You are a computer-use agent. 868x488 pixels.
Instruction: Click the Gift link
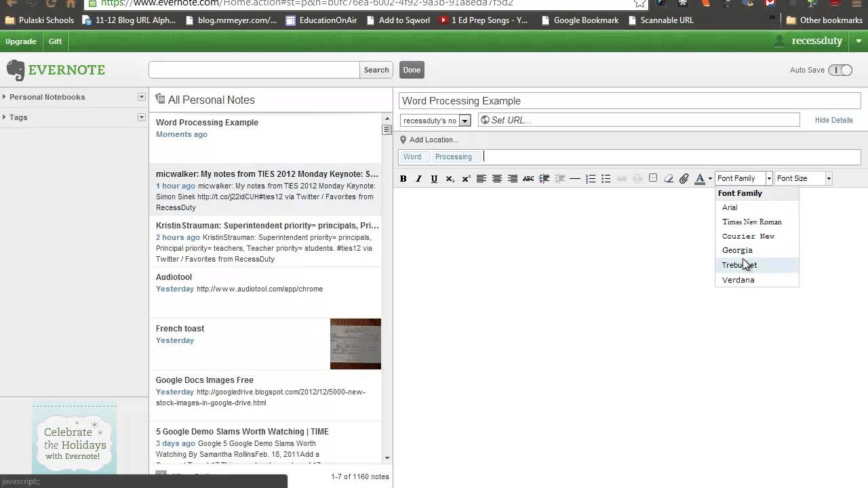point(56,41)
